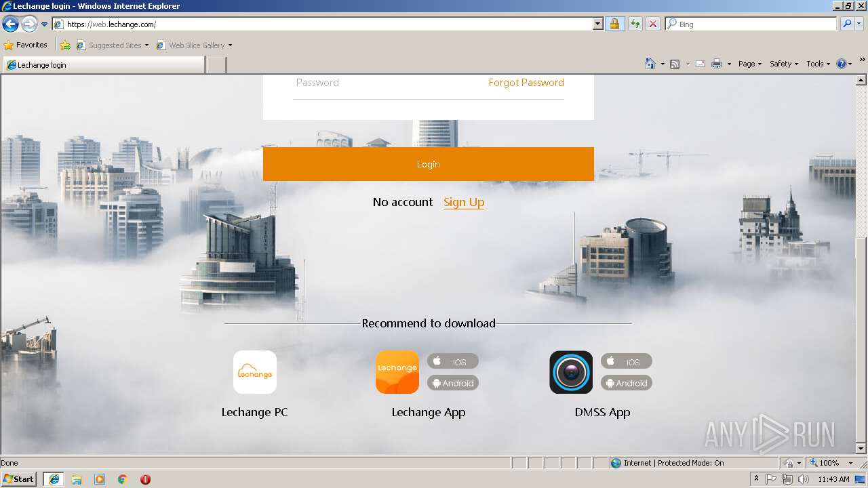868x488 pixels.
Task: Click the Lechange PC app icon
Action: click(x=255, y=372)
